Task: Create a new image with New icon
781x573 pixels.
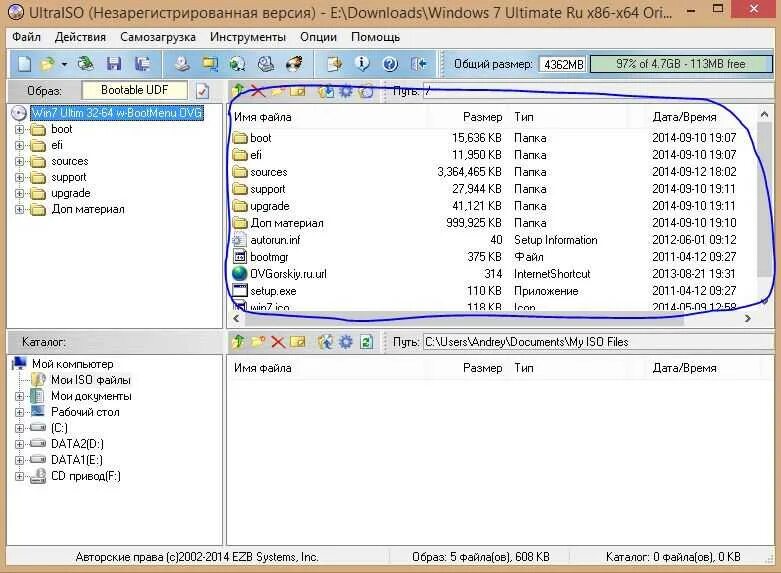Action: coord(24,64)
